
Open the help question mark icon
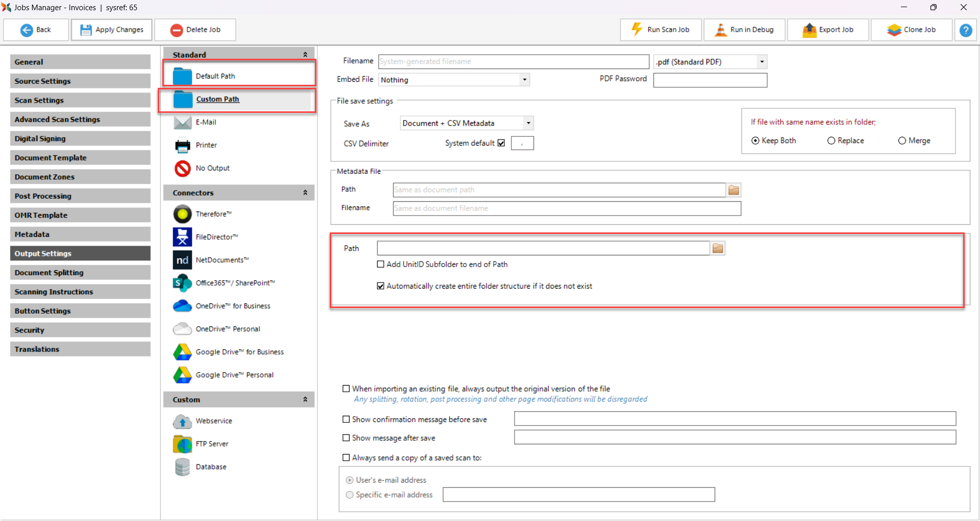pyautogui.click(x=966, y=30)
